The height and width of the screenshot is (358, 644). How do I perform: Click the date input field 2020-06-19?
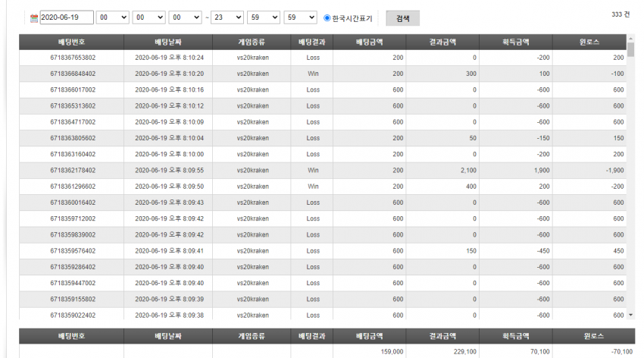pyautogui.click(x=67, y=17)
